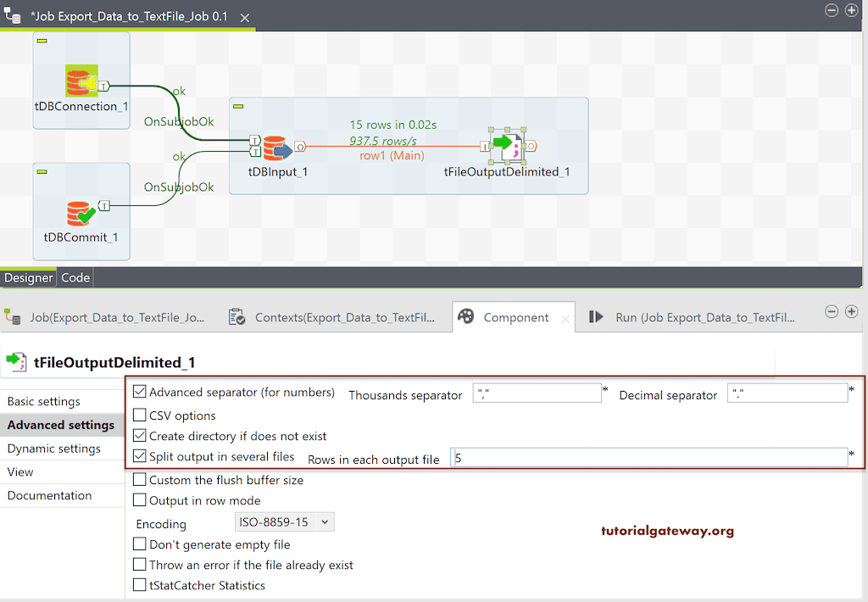This screenshot has height=602, width=868.
Task: Maximize the designer view with the plus control
Action: click(852, 10)
